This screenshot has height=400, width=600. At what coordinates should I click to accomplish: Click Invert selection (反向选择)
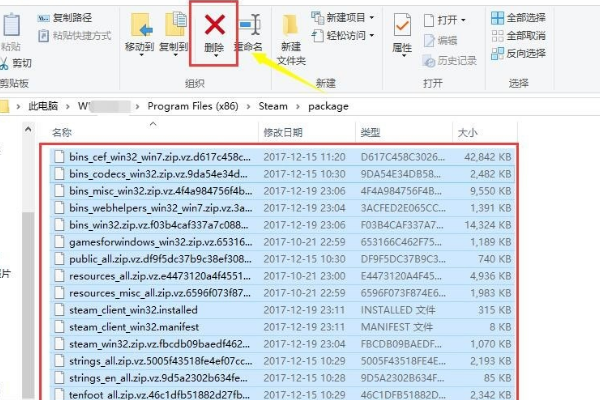518,53
